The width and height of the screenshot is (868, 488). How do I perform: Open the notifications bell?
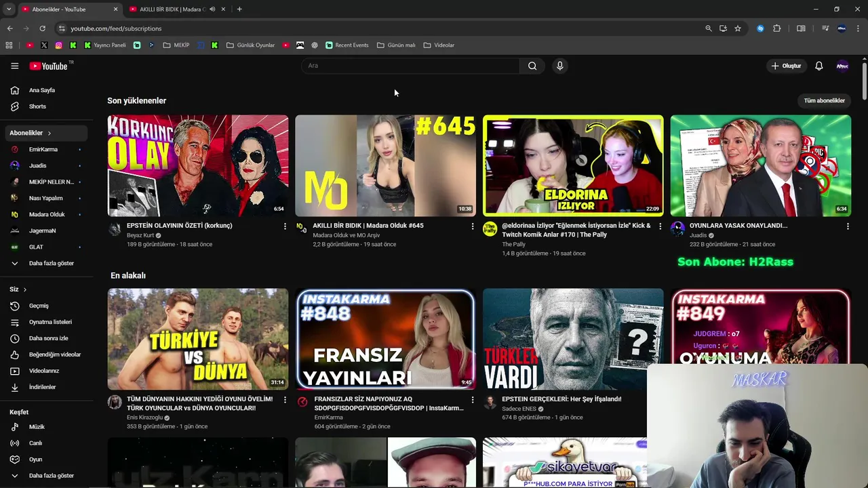tap(818, 66)
